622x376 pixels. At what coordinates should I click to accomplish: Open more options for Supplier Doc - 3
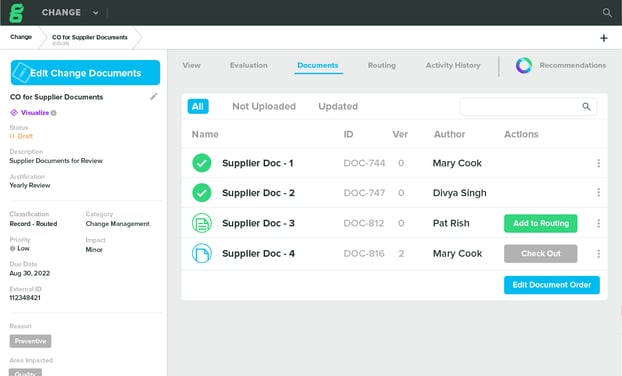pos(598,223)
